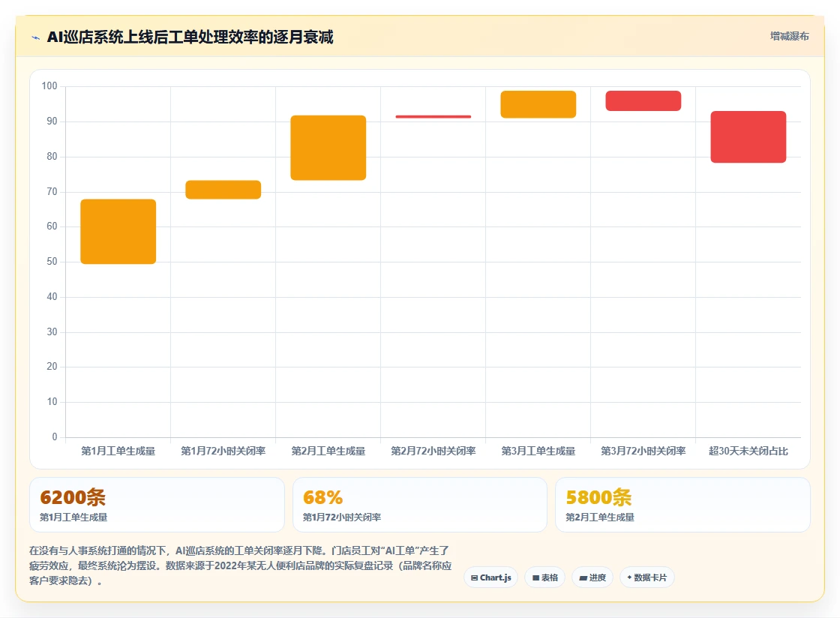
Task: Click the thin red 第2月72小时关闭率 bar
Action: [433, 116]
